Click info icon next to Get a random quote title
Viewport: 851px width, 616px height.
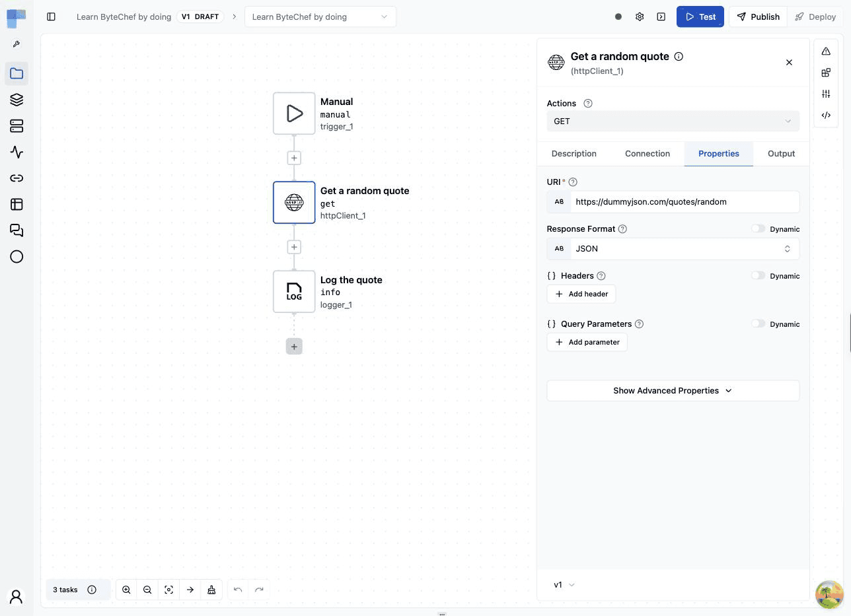(x=679, y=57)
